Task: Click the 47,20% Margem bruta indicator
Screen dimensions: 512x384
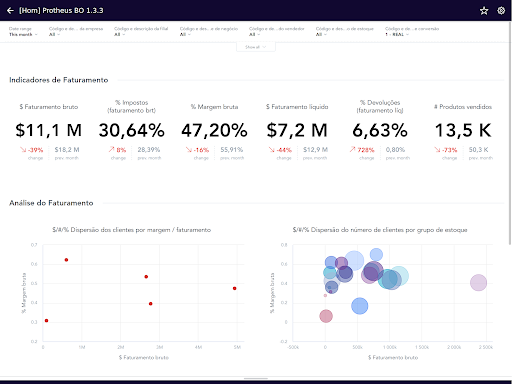Action: [214, 130]
